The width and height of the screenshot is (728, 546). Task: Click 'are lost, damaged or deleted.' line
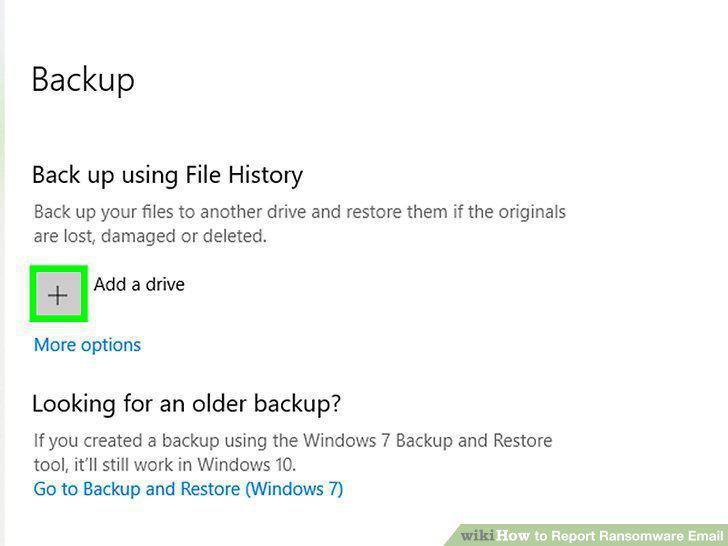tap(150, 236)
